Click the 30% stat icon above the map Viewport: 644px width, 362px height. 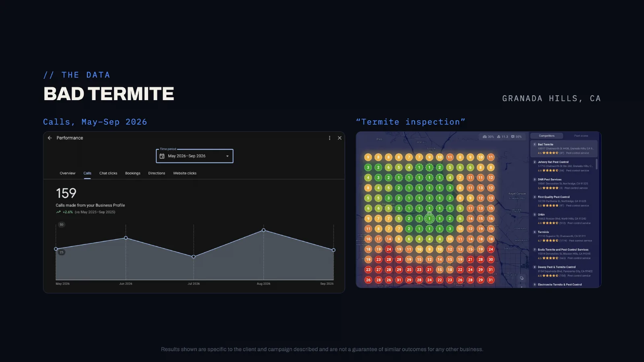point(485,137)
